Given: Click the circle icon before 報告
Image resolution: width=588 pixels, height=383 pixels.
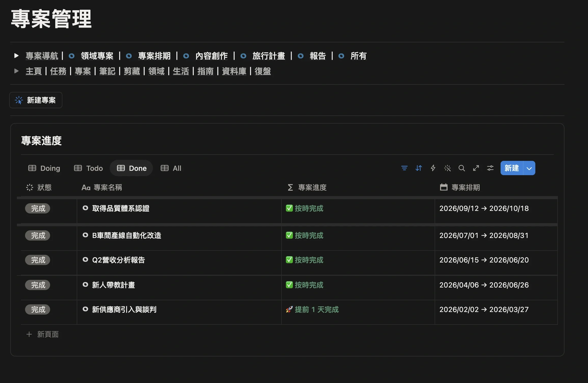Looking at the screenshot, I should (301, 56).
